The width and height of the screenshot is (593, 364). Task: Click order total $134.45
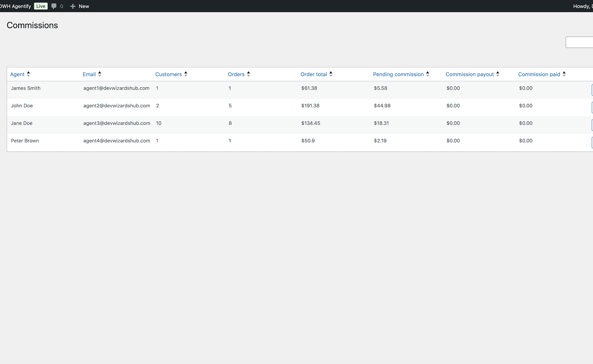click(x=311, y=123)
